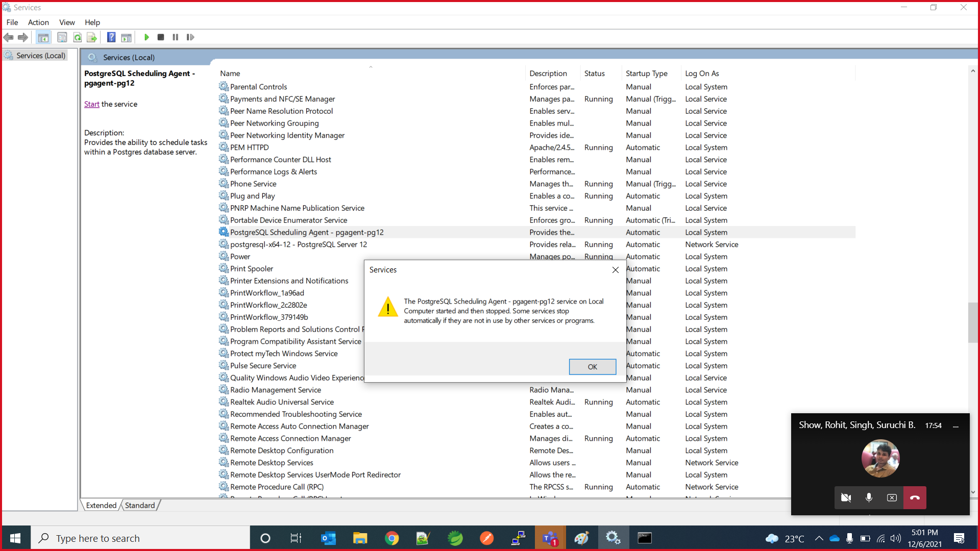Mute microphone in the Teams call widget

(x=869, y=497)
